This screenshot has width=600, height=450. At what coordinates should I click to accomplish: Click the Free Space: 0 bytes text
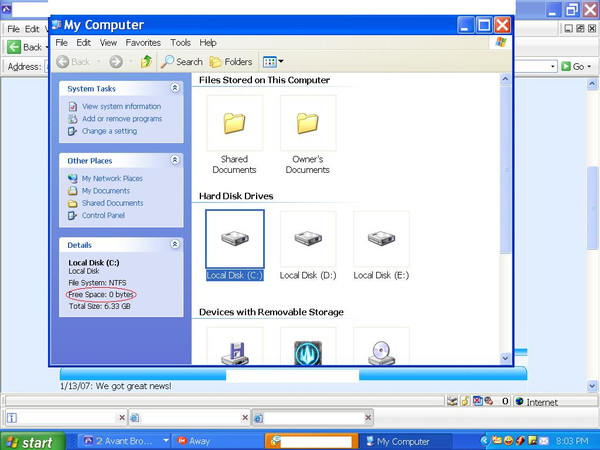pyautogui.click(x=101, y=295)
